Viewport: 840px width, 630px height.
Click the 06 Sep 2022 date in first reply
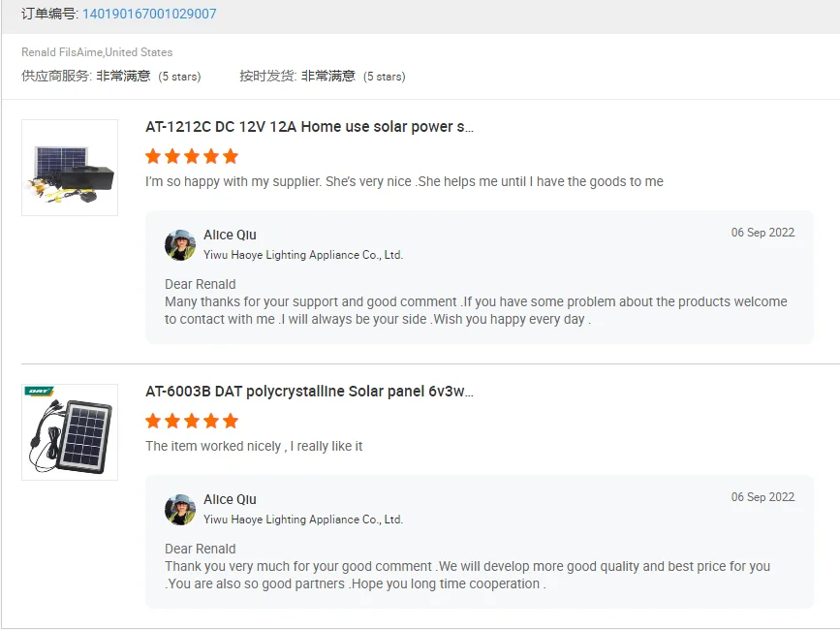pyautogui.click(x=762, y=233)
